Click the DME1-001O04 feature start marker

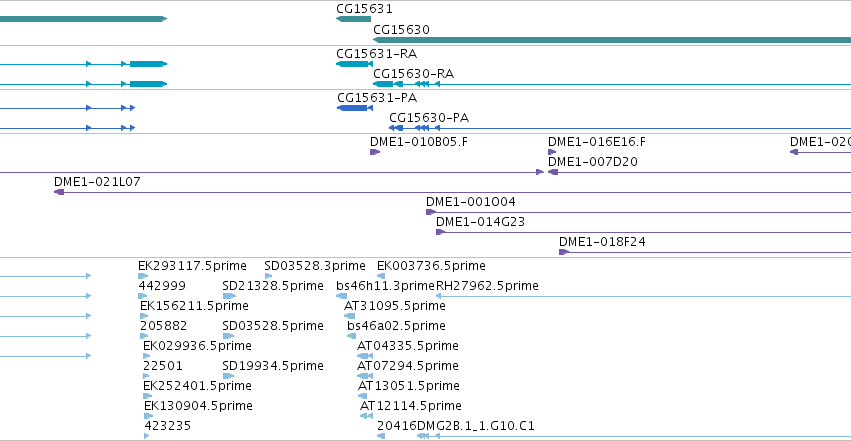[x=431, y=212]
